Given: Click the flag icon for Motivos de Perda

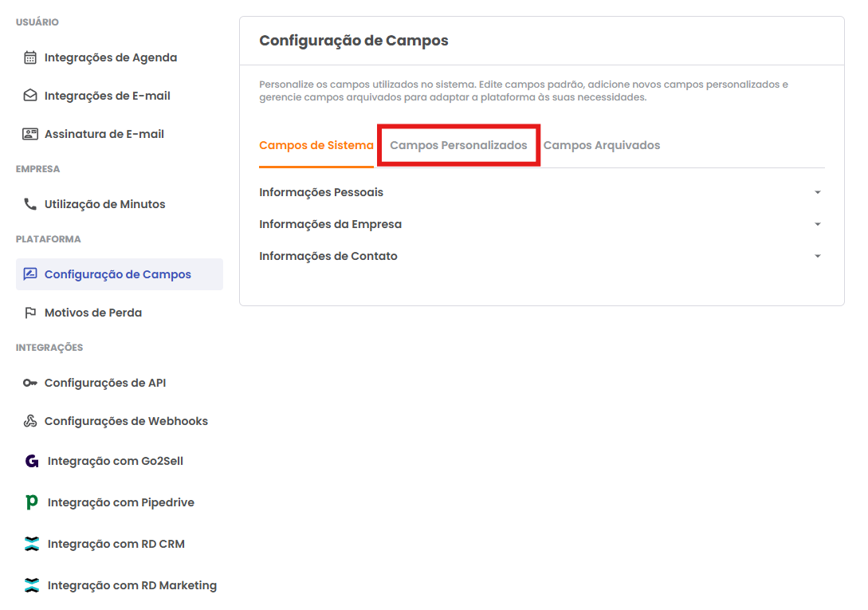Looking at the screenshot, I should 30,313.
